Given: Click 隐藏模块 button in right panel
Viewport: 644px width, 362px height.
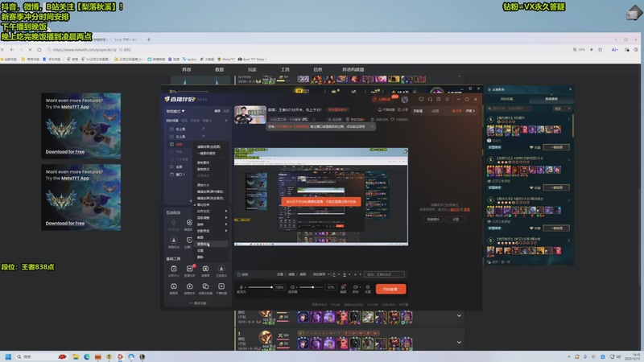Looking at the screenshot, I should click(x=433, y=219).
